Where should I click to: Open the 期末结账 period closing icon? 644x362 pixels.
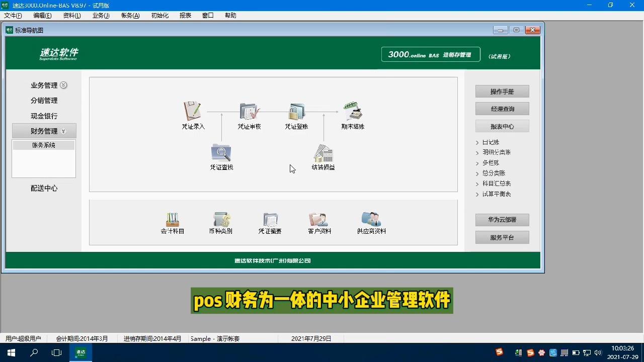click(353, 112)
